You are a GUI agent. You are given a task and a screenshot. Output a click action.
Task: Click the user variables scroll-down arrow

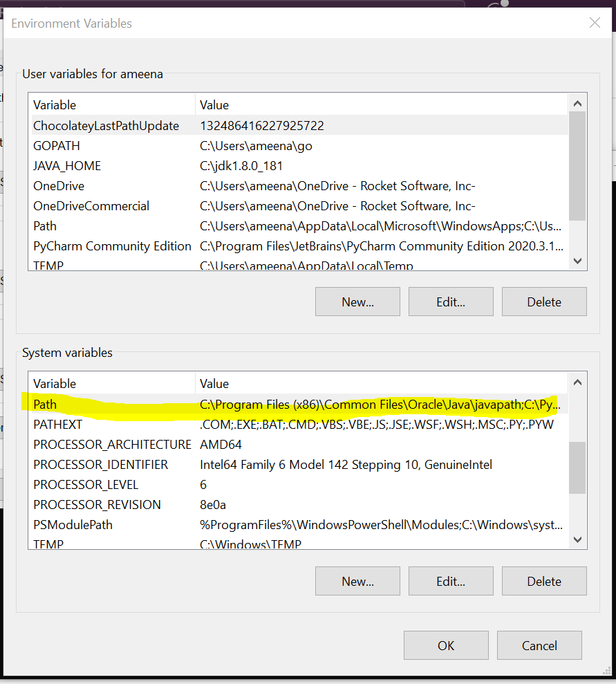click(577, 261)
